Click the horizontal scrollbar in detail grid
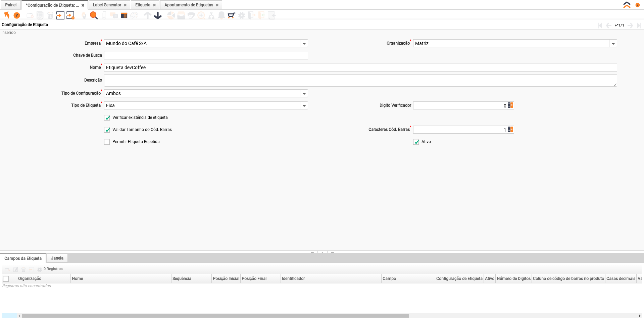This screenshot has width=644, height=320. coord(215,316)
